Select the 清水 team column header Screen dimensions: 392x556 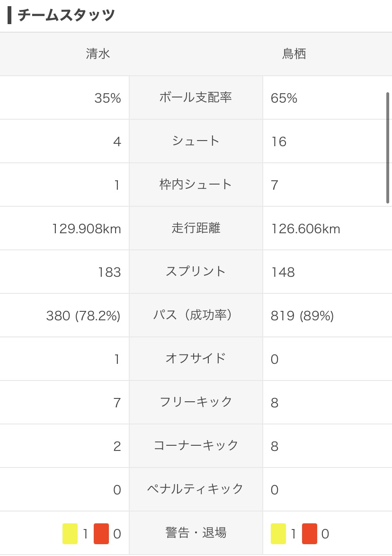click(98, 54)
